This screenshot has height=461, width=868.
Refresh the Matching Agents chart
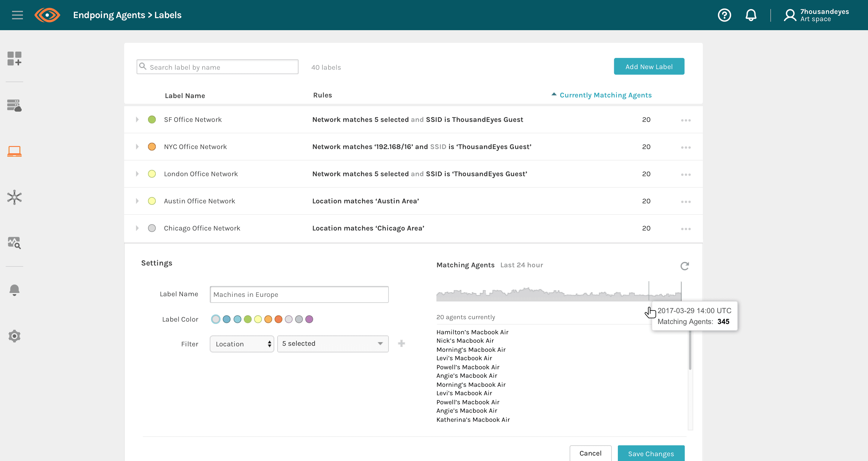tap(684, 266)
